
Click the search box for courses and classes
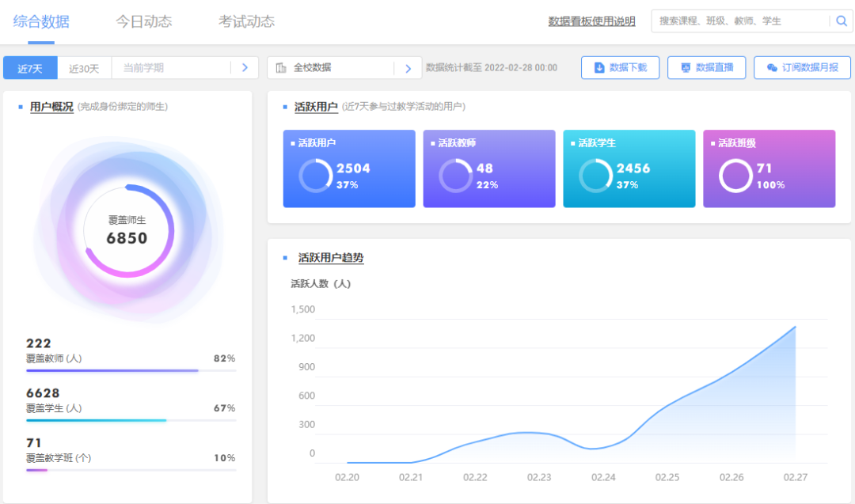point(740,21)
